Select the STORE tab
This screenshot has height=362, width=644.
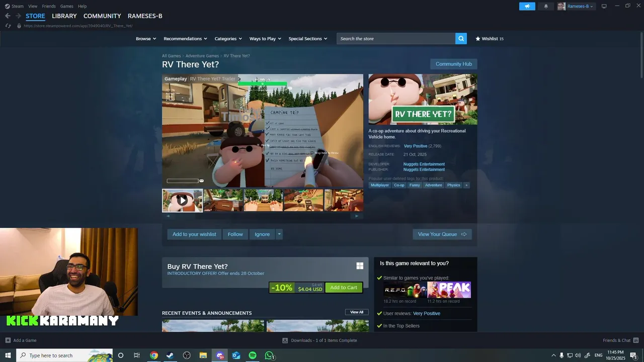(x=35, y=16)
